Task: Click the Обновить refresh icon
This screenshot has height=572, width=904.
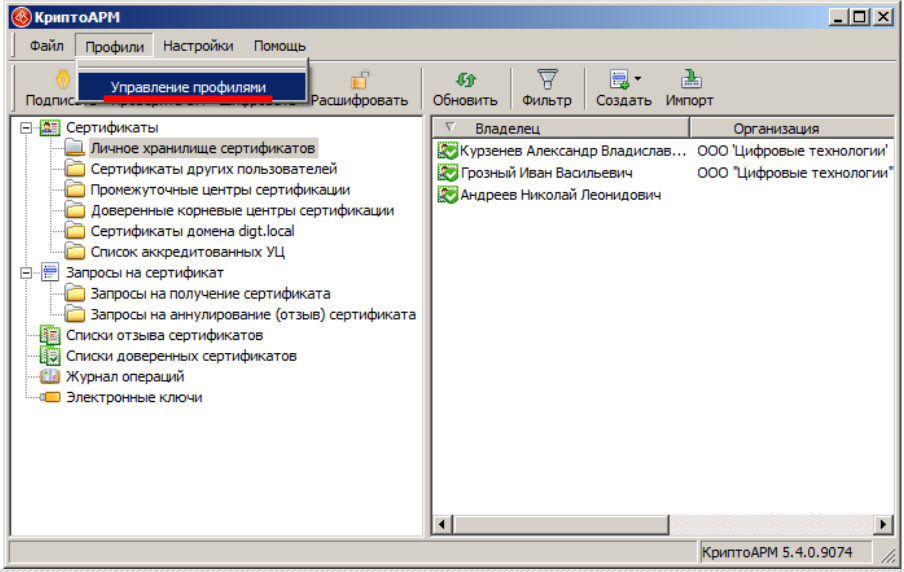Action: [x=465, y=80]
